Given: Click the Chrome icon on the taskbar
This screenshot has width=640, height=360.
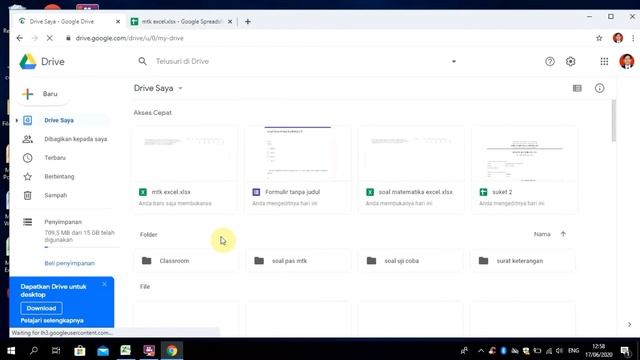Looking at the screenshot, I should [172, 350].
